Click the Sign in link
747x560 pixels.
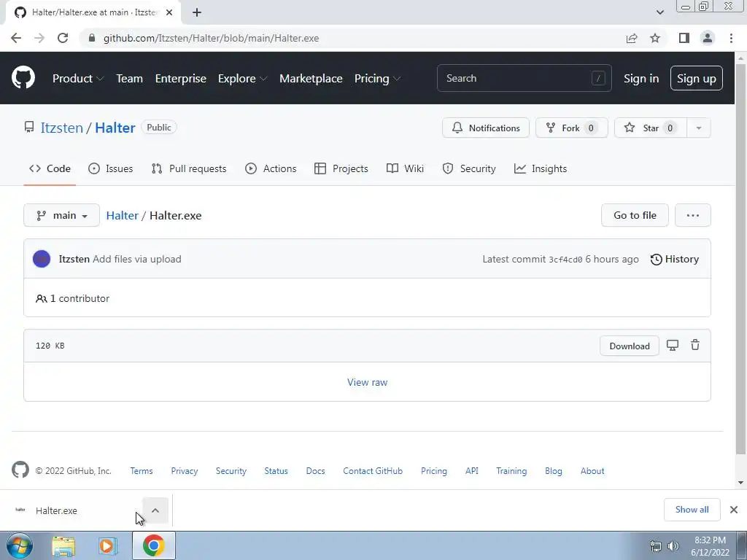pos(641,79)
